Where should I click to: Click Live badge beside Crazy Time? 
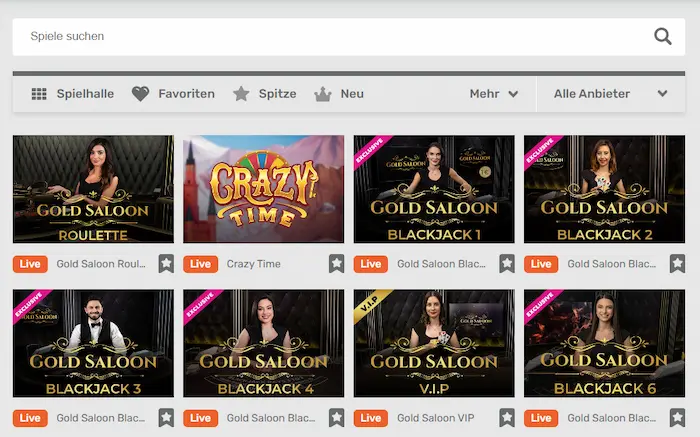point(200,264)
